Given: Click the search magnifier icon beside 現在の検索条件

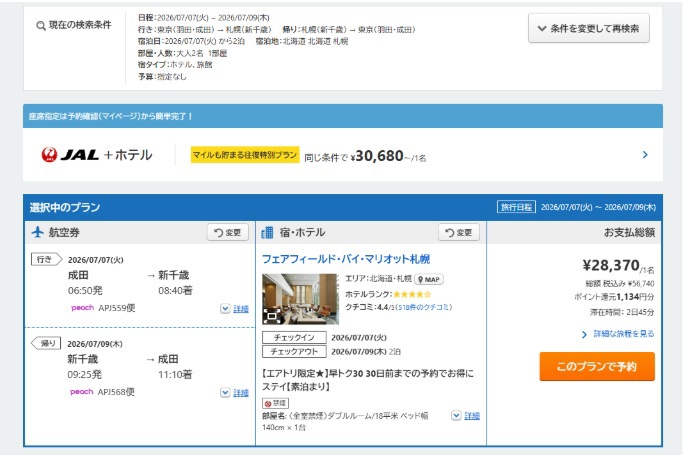Looking at the screenshot, I should tap(41, 26).
